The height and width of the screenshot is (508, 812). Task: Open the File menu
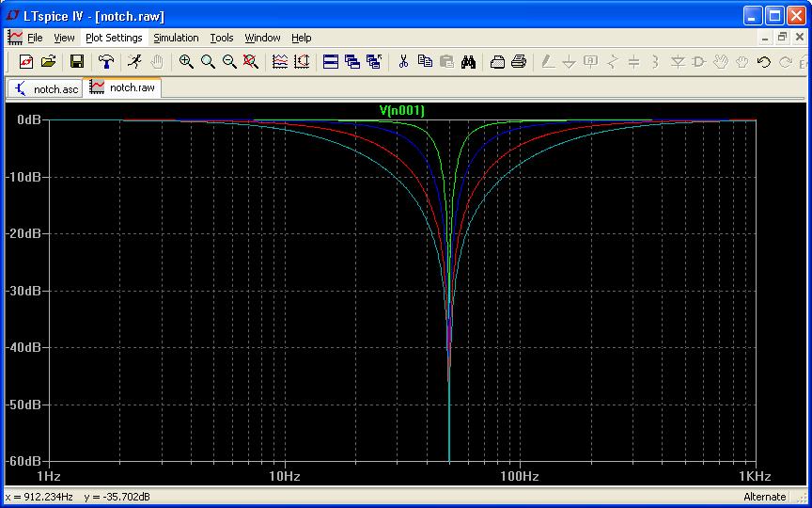click(x=35, y=38)
